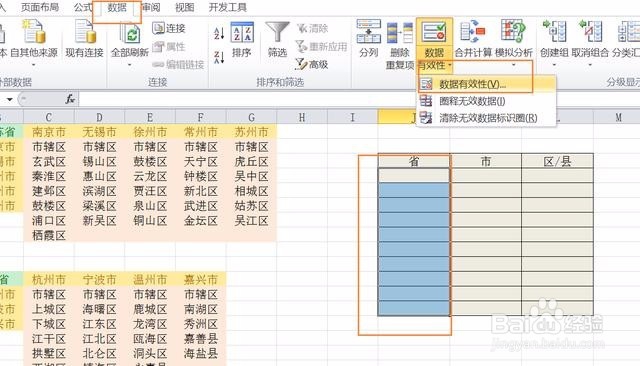Screen dimensions: 640x366
Task: Click 重新应用 reapply filter
Action: click(321, 47)
